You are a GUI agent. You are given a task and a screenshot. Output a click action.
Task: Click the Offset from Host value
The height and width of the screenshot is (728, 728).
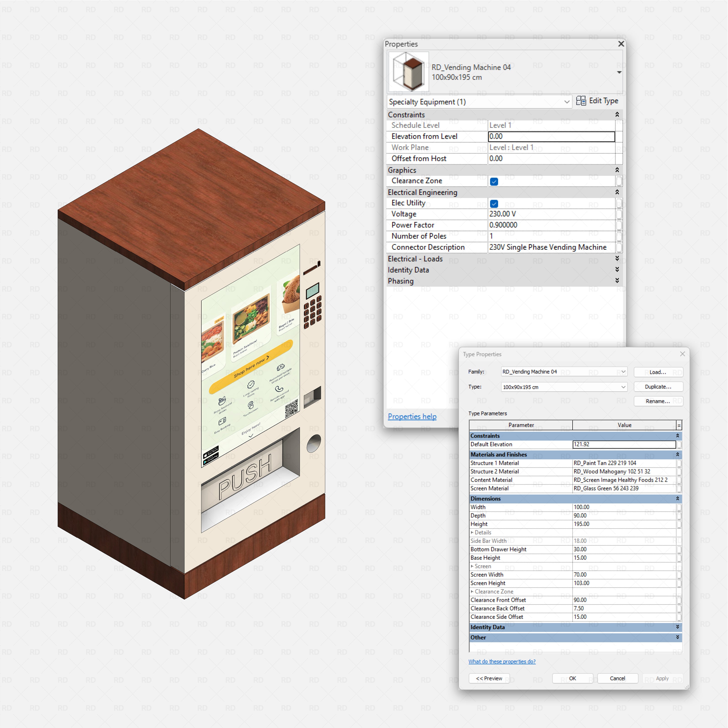click(551, 159)
